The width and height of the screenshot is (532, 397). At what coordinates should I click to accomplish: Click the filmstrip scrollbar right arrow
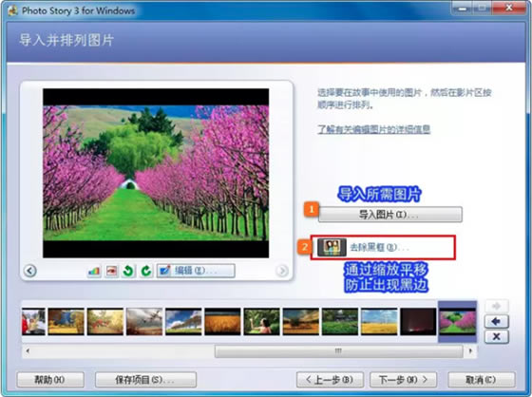tap(470, 350)
